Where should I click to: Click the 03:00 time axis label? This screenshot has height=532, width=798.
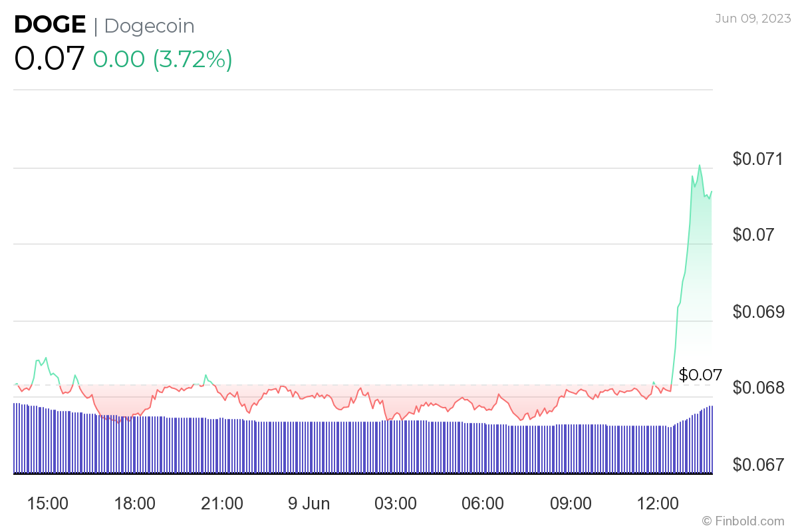pos(396,503)
